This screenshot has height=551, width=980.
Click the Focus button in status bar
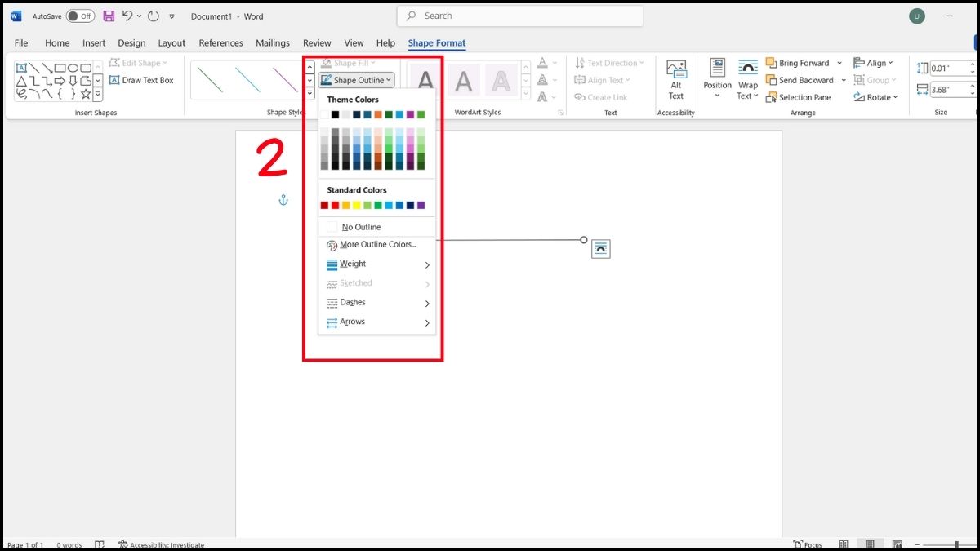pyautogui.click(x=808, y=544)
